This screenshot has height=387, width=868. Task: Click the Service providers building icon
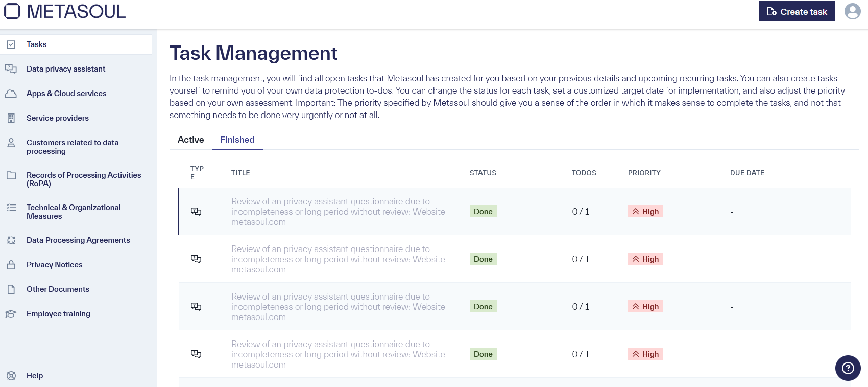[x=11, y=118]
